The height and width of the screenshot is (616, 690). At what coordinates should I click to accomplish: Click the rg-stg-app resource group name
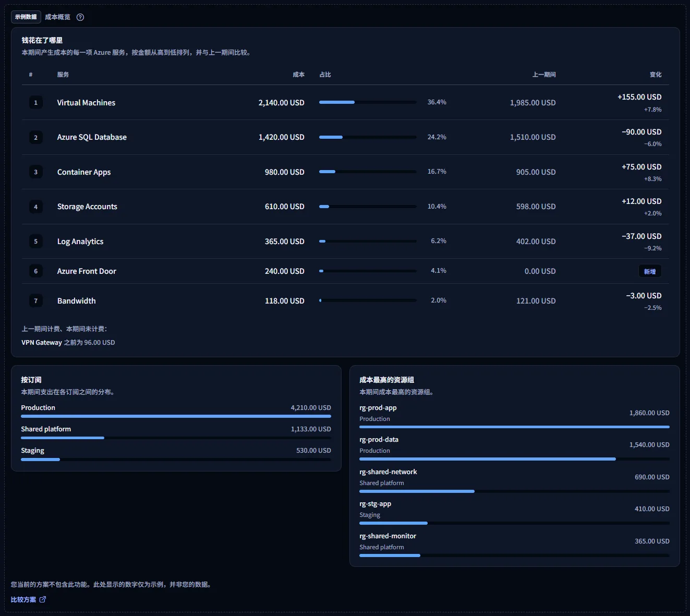(x=376, y=504)
